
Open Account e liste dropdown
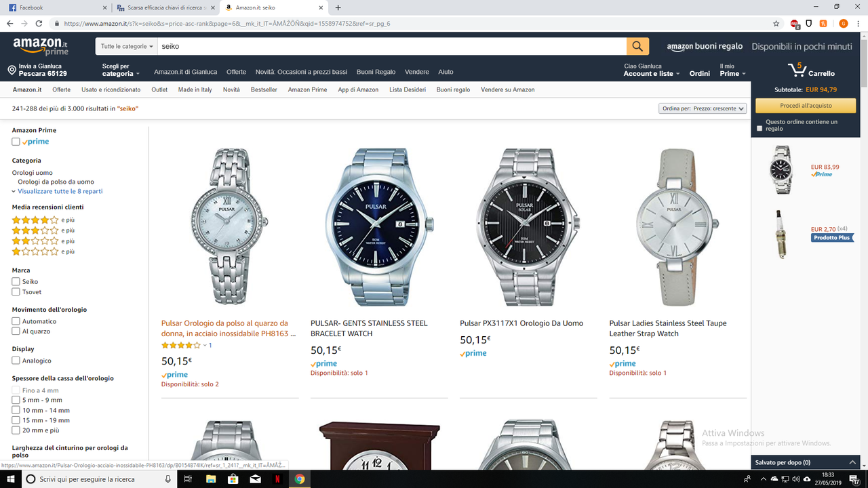[652, 70]
